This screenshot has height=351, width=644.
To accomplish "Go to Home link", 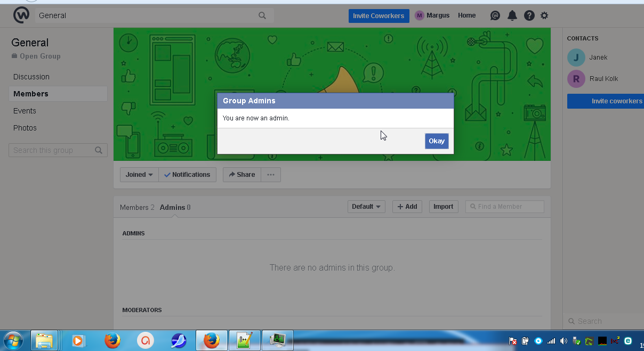I will point(466,15).
